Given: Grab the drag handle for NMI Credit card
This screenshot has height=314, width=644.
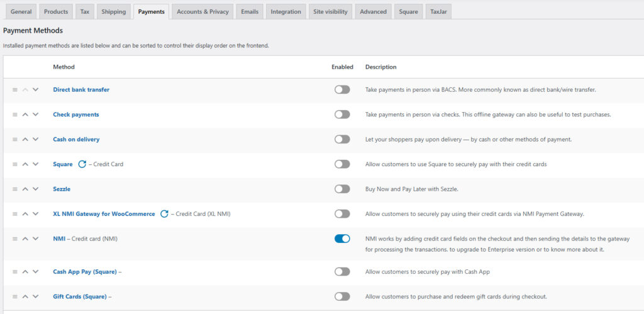Looking at the screenshot, I should point(15,238).
